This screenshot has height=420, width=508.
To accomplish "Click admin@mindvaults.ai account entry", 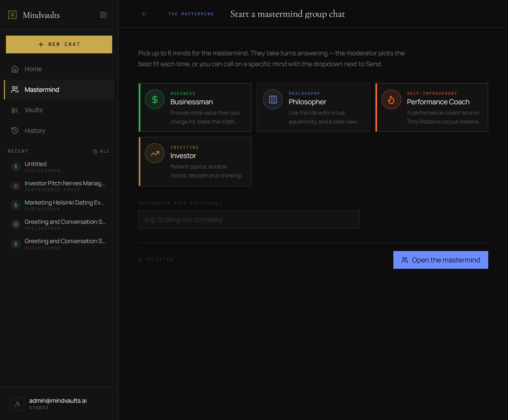I will [59, 404].
